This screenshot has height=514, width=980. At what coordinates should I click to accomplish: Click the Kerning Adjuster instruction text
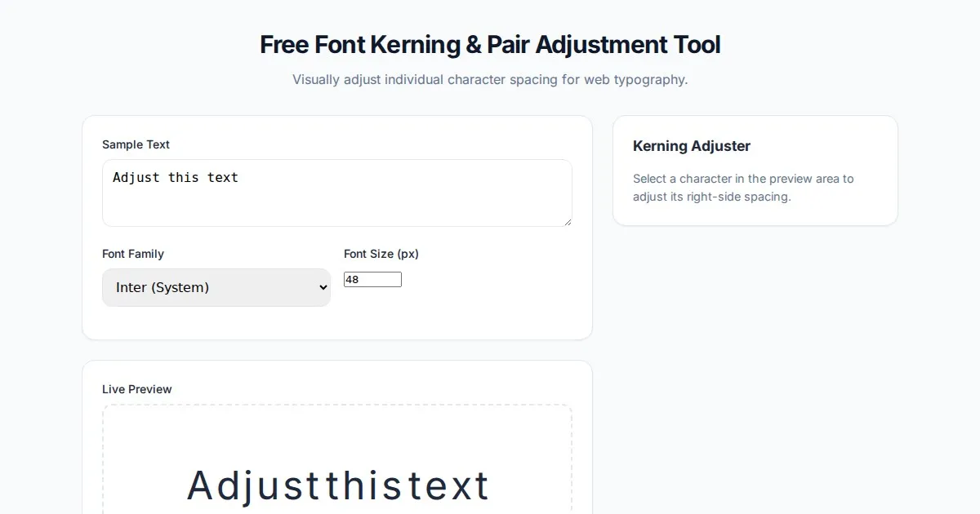point(743,188)
